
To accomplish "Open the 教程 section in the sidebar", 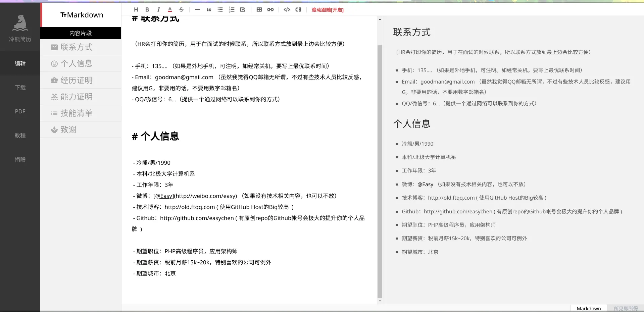I will point(20,136).
